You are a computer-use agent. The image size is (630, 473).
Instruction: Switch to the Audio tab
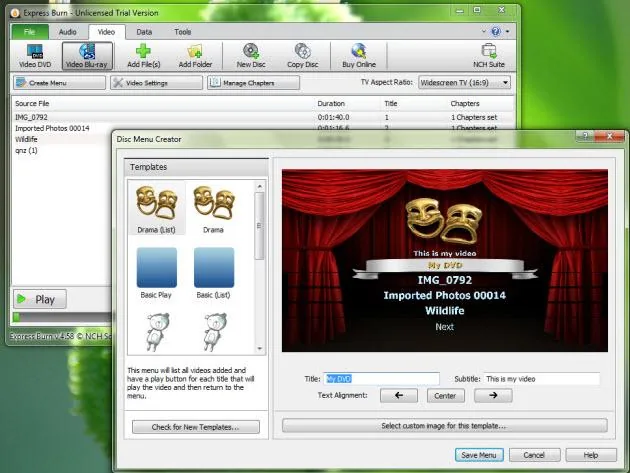[67, 31]
